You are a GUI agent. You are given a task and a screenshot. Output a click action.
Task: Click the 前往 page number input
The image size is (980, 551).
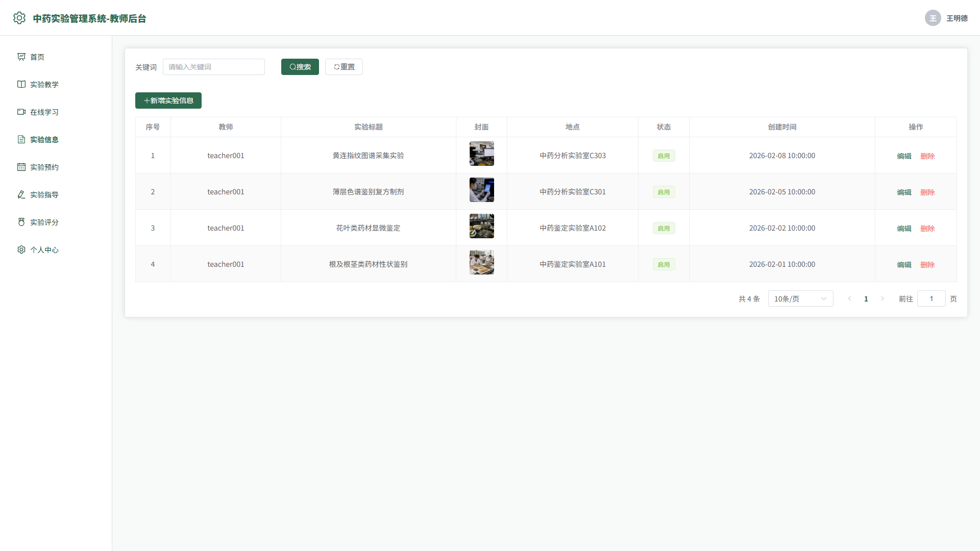[x=931, y=298]
